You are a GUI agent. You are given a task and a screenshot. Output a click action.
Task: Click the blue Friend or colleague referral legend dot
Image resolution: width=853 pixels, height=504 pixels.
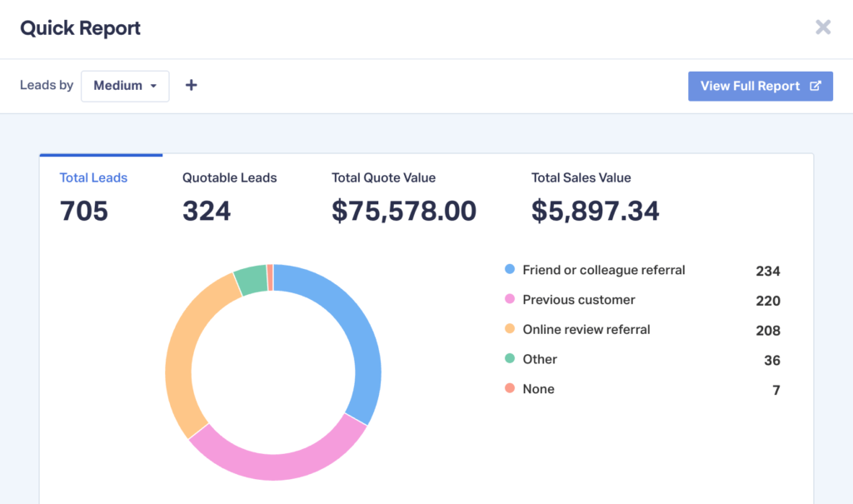point(508,269)
